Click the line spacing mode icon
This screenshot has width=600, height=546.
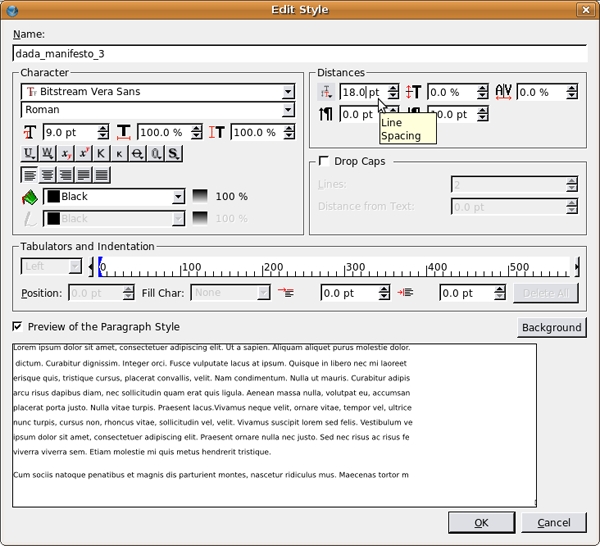point(327,92)
